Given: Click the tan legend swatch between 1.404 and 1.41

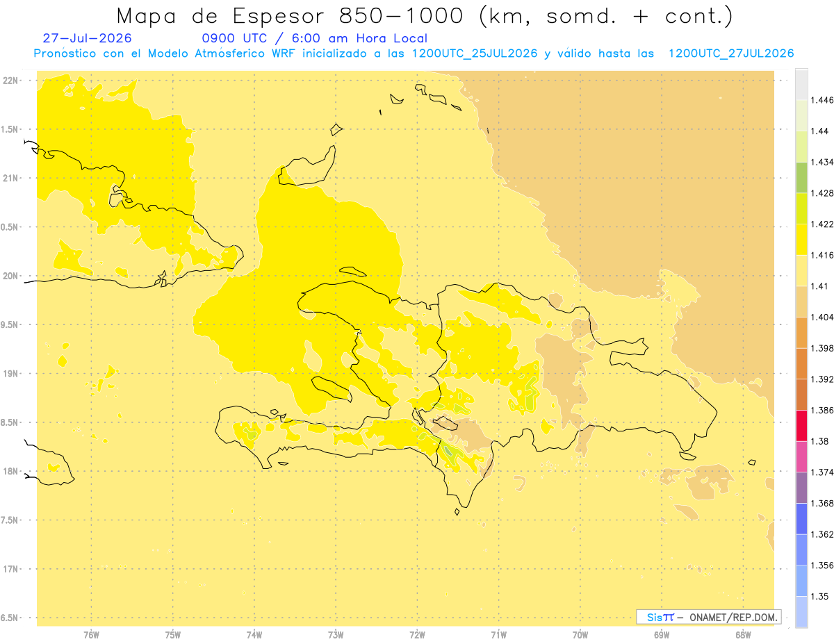Looking at the screenshot, I should tap(801, 301).
